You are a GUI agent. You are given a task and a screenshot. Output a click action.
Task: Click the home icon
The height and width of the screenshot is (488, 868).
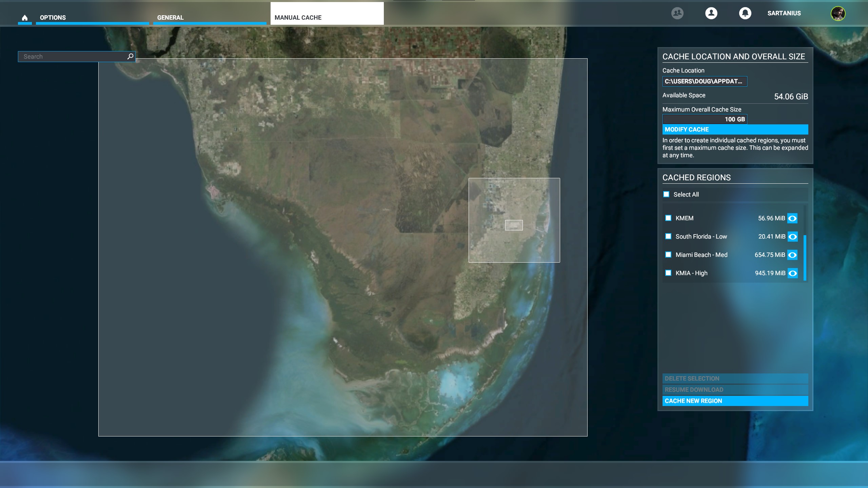(24, 18)
